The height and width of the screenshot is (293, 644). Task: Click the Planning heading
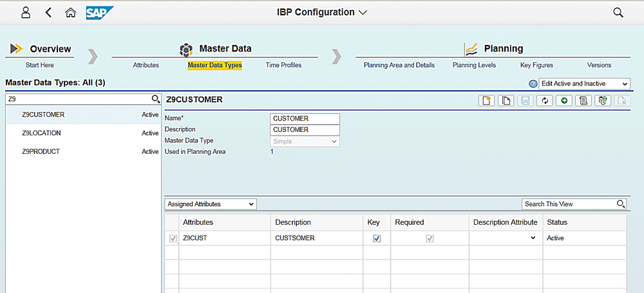point(504,48)
